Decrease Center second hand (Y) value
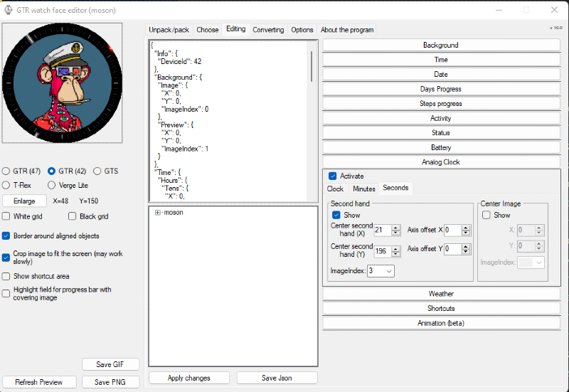This screenshot has height=392, width=569. pos(396,254)
